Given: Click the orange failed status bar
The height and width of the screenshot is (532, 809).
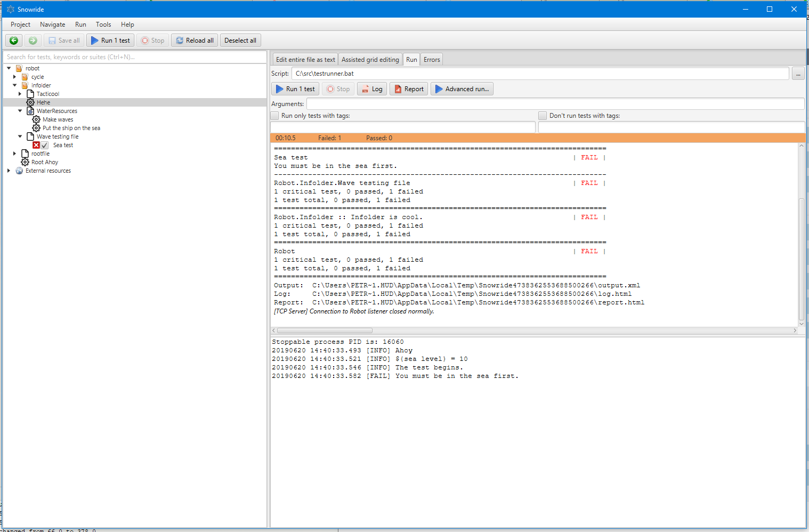Looking at the screenshot, I should 538,138.
